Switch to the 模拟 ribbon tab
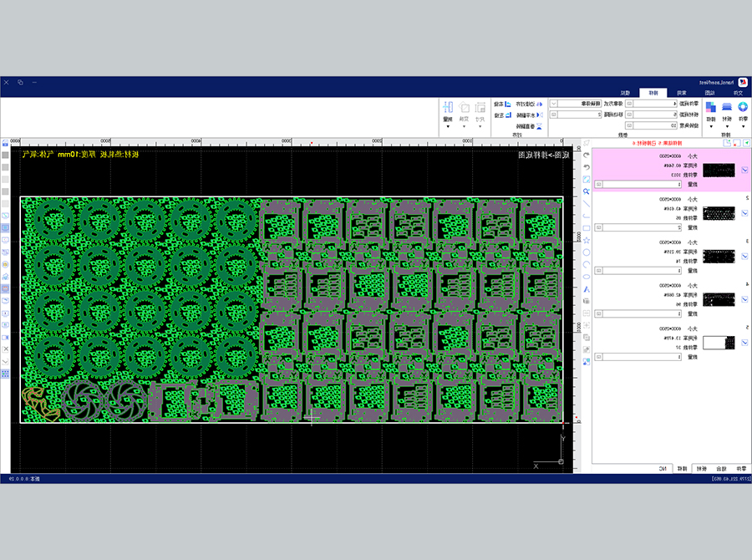Image resolution: width=752 pixels, height=560 pixels. (x=625, y=93)
